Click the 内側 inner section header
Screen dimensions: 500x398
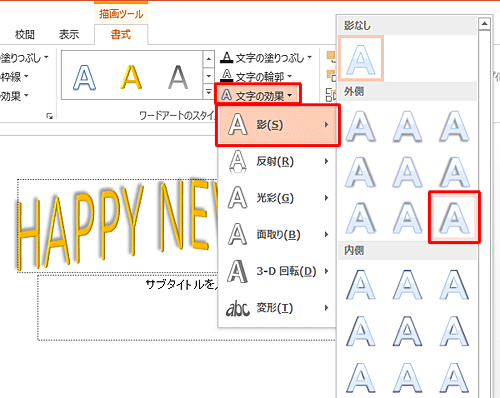pyautogui.click(x=407, y=250)
